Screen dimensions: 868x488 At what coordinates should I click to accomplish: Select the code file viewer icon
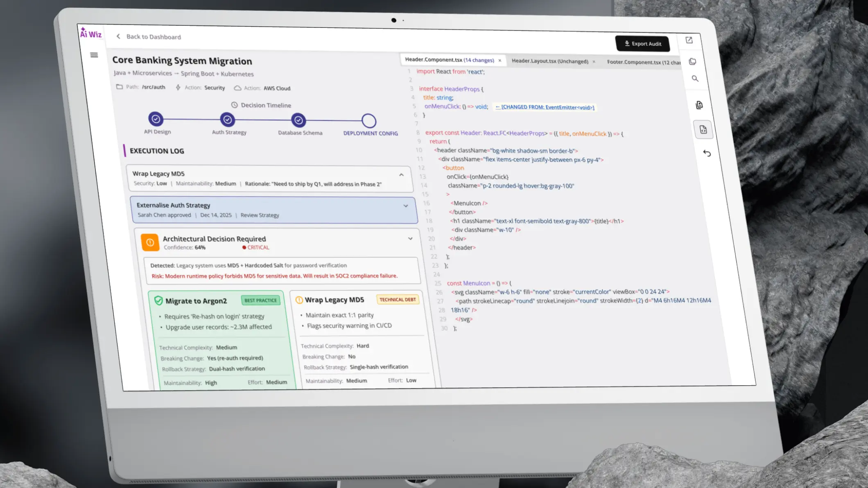pyautogui.click(x=703, y=129)
